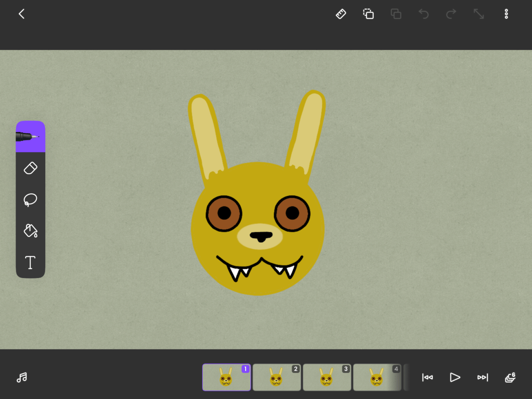Play the animation
Viewport: 532px width, 399px height.
click(455, 377)
